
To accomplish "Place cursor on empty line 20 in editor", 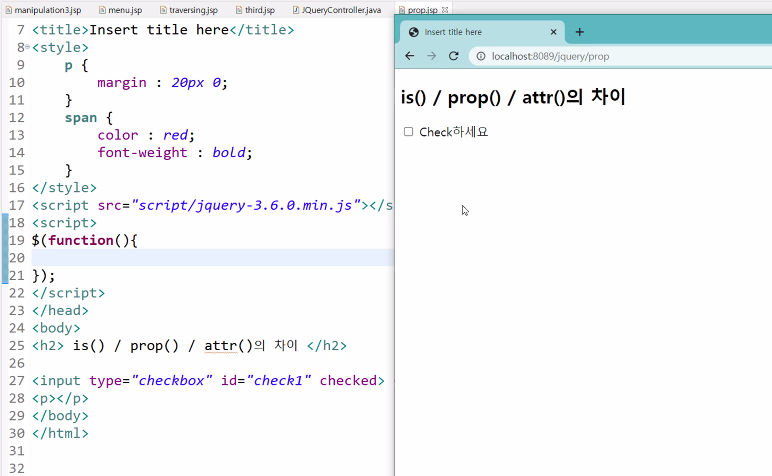I will (x=213, y=258).
